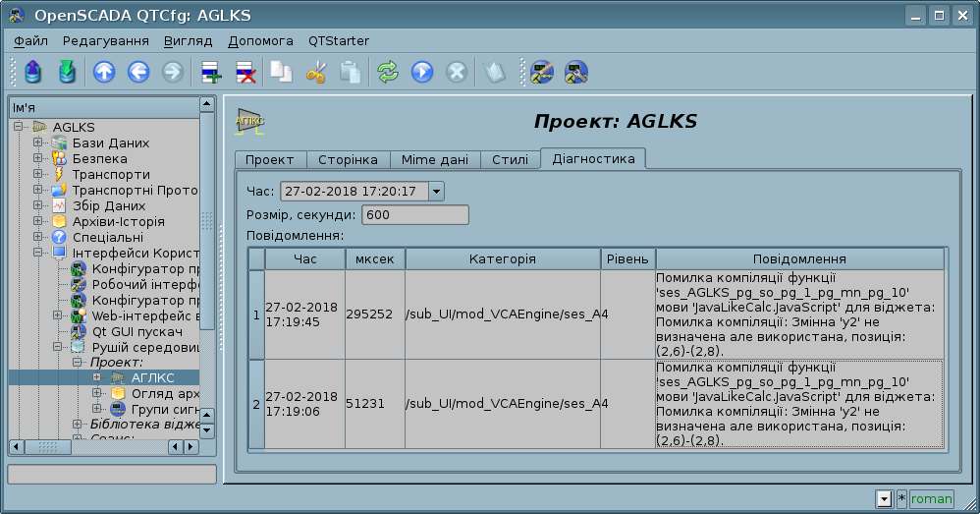This screenshot has width=980, height=514.
Task: Select the Діагностика tab
Action: [593, 158]
